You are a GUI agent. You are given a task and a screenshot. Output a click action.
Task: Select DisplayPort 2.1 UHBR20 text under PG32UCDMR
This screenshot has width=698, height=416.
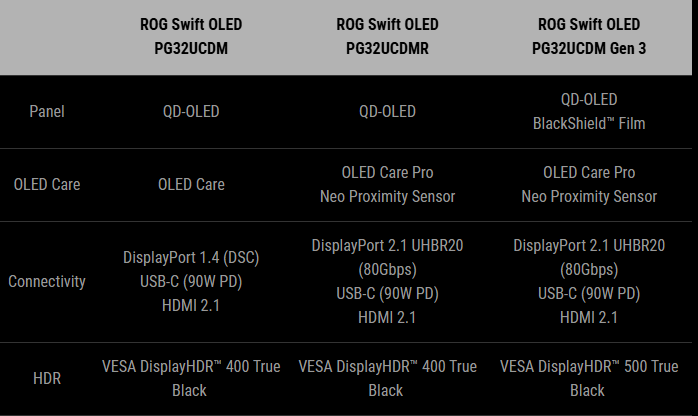[388, 245]
